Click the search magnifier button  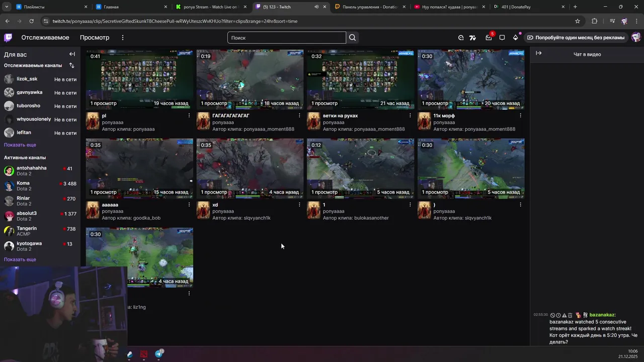tap(352, 38)
